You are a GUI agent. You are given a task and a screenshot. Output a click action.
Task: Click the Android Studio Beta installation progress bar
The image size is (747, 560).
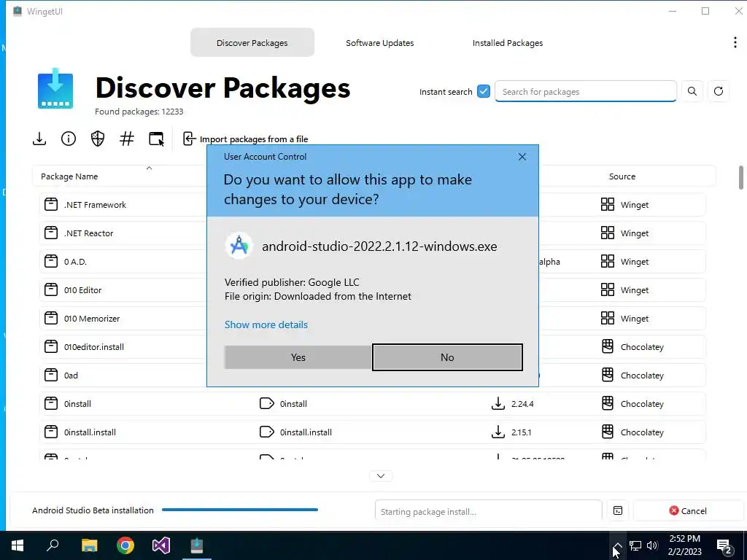[x=239, y=510]
